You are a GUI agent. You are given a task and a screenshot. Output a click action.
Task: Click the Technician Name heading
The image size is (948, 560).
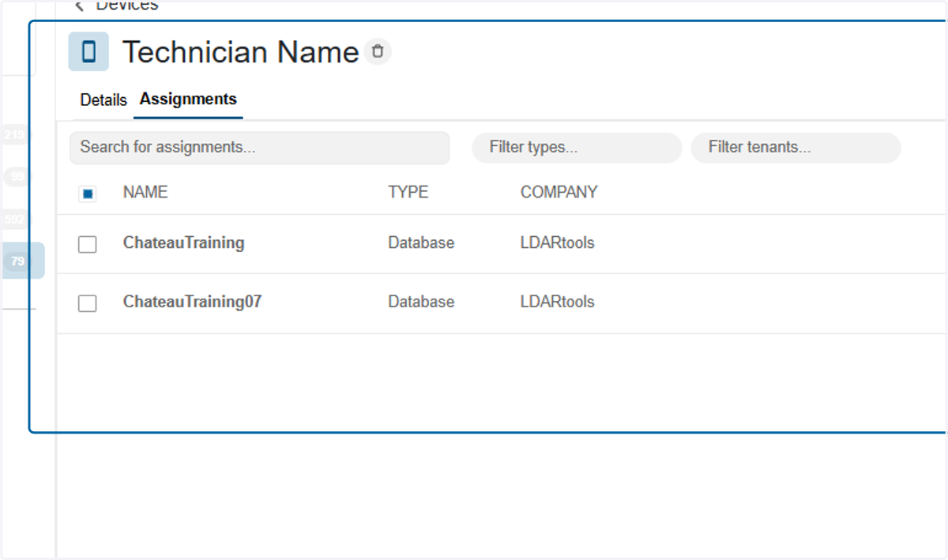pyautogui.click(x=241, y=52)
